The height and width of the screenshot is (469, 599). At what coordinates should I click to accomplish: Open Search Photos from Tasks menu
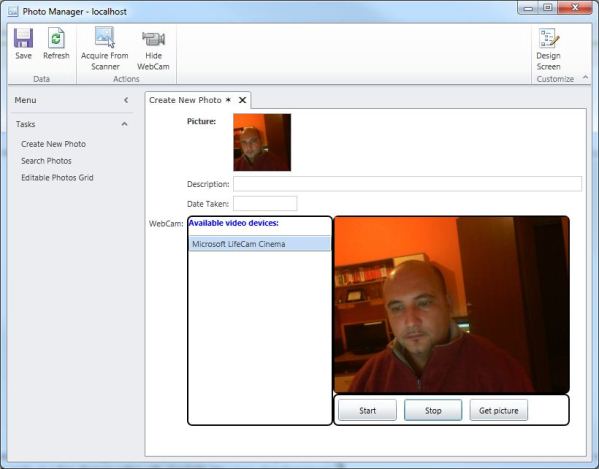46,161
